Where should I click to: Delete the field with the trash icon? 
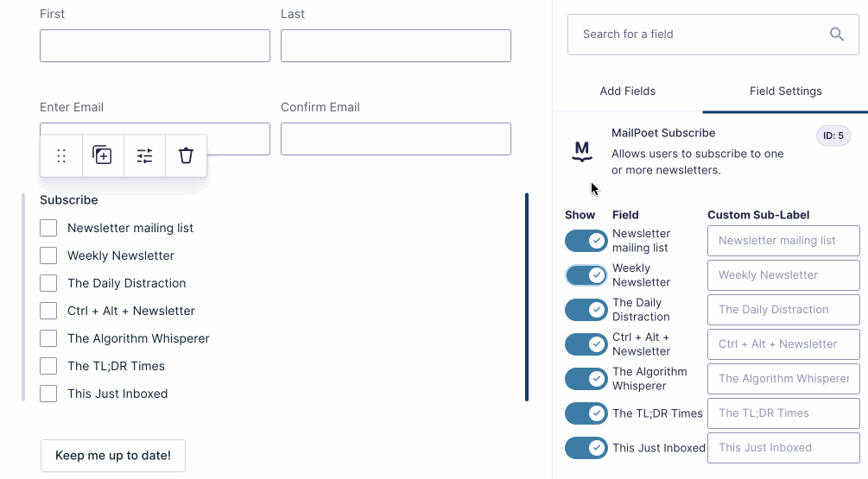186,156
